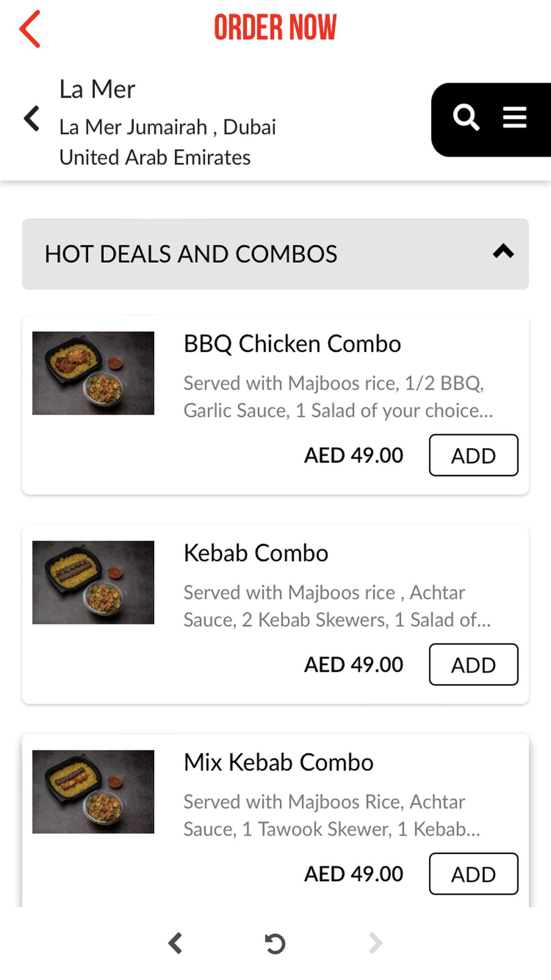Add BBQ Chicken Combo to order
551x980 pixels.
click(x=473, y=455)
